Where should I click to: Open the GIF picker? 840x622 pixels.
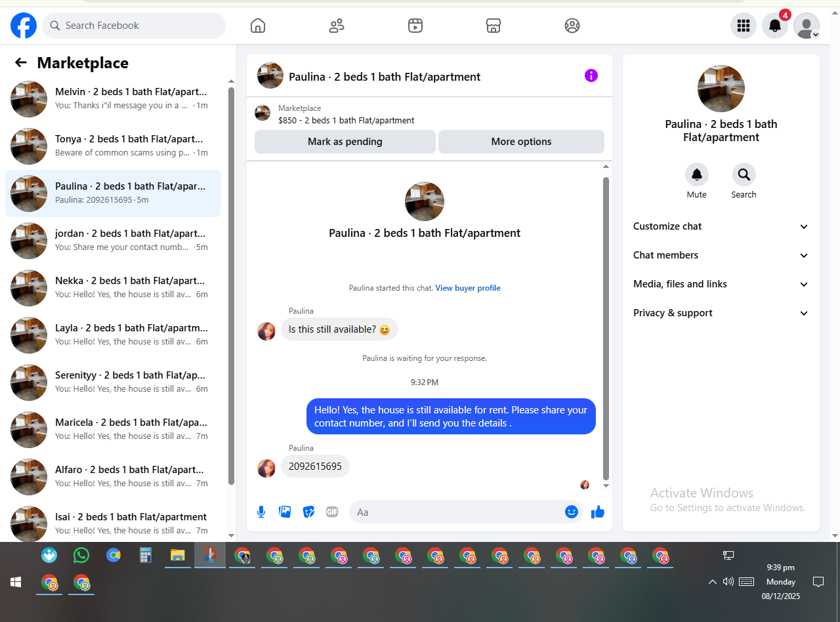[332, 512]
